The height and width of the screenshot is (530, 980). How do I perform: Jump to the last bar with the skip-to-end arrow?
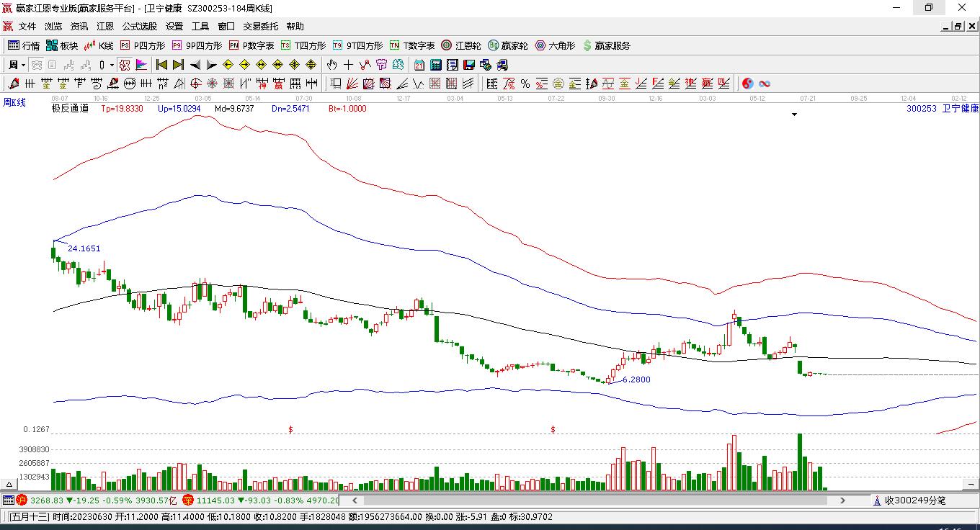pos(178,65)
